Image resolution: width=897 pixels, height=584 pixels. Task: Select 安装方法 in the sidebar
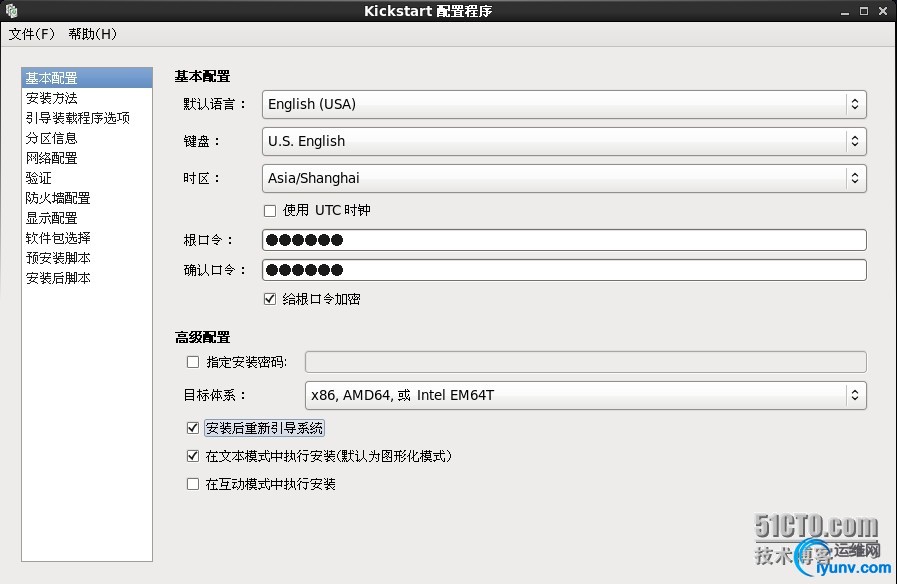coord(87,98)
